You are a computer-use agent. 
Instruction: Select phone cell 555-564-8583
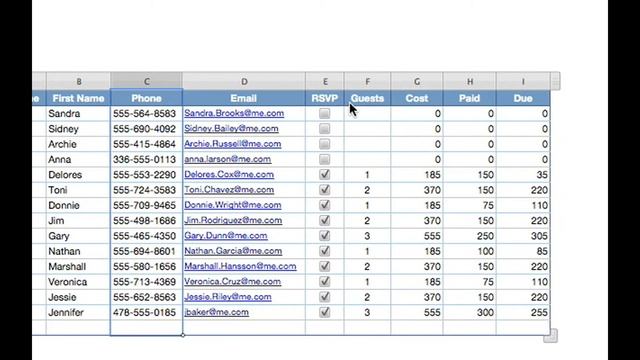147,113
